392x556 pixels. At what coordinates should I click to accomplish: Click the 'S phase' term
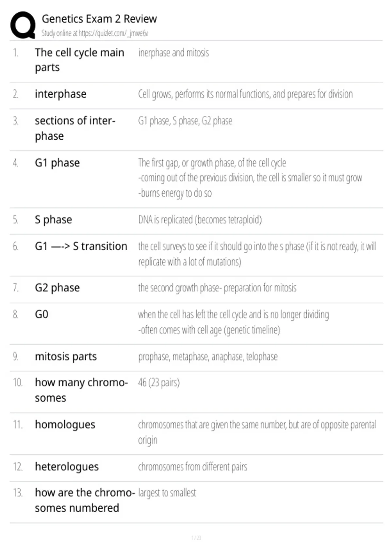(x=54, y=219)
